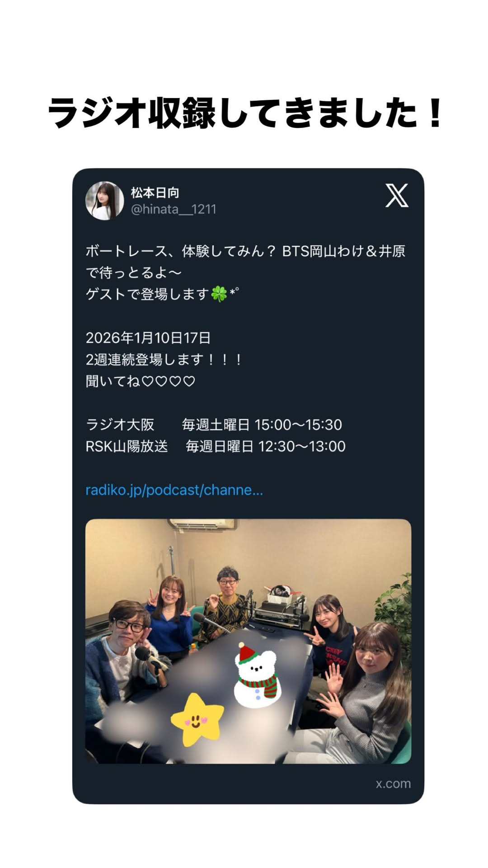
Task: Click the x.com source label
Action: [x=393, y=783]
